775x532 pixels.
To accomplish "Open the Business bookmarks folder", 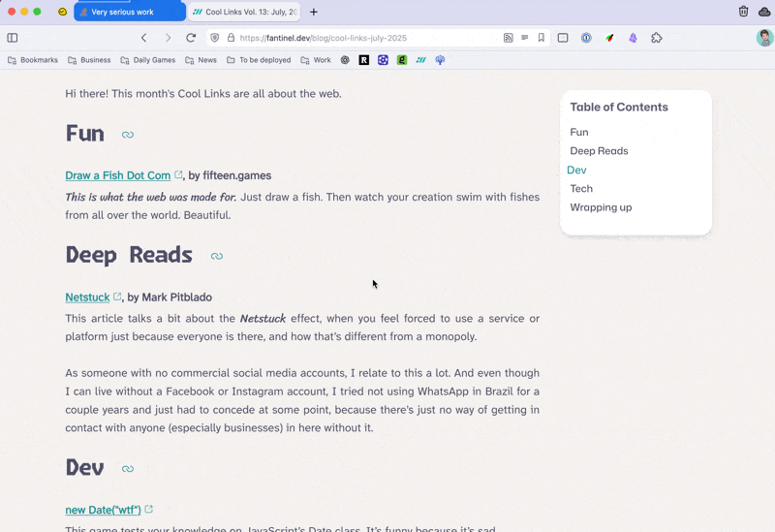I will [89, 60].
